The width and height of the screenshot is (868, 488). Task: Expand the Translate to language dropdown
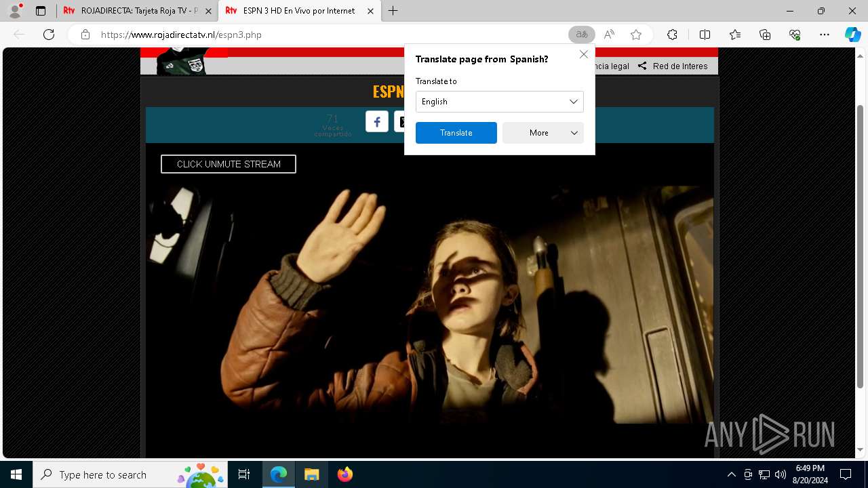pyautogui.click(x=500, y=102)
